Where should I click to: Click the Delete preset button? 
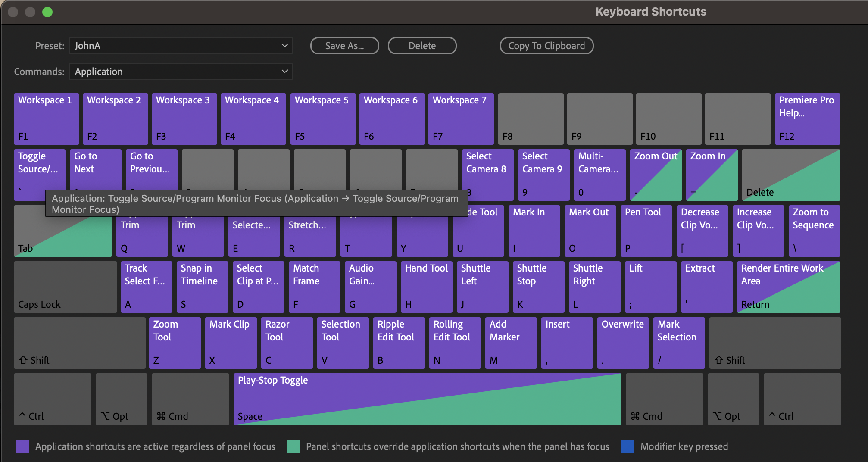click(422, 46)
